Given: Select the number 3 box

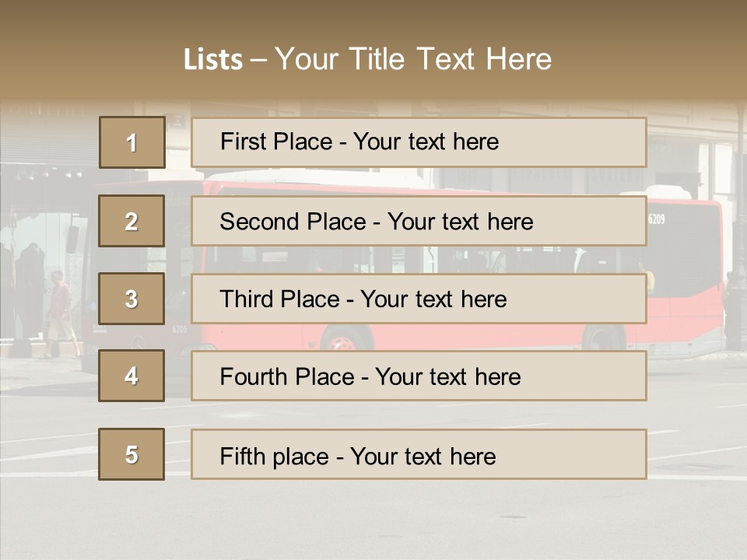Looking at the screenshot, I should pyautogui.click(x=132, y=299).
